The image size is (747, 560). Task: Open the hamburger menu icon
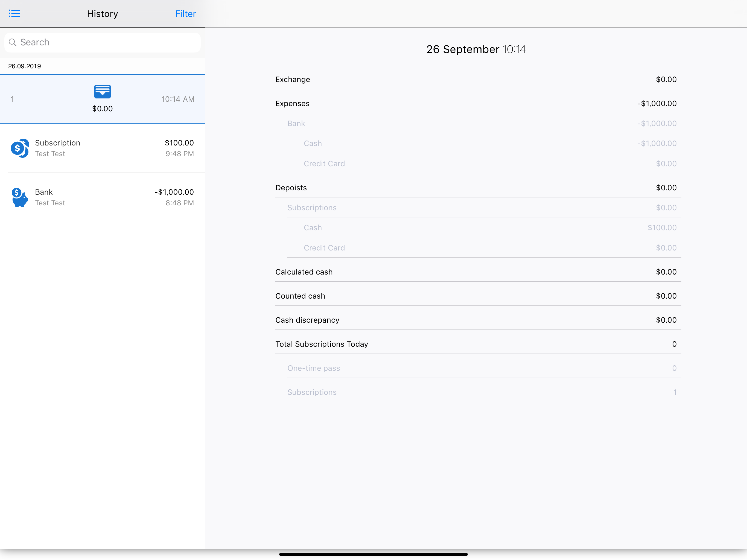click(14, 13)
